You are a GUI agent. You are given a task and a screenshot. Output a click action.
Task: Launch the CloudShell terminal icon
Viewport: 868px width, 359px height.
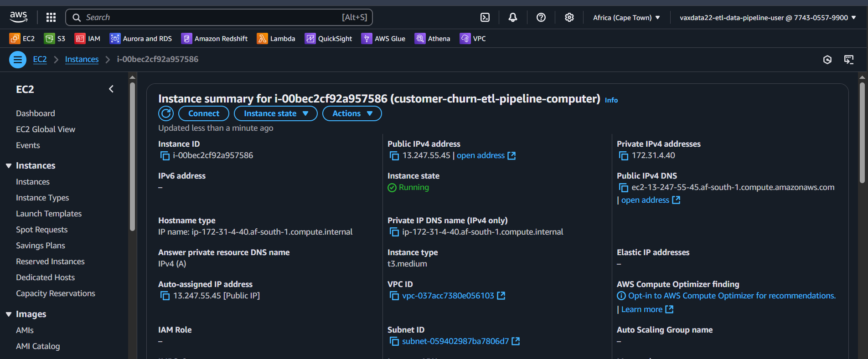485,17
